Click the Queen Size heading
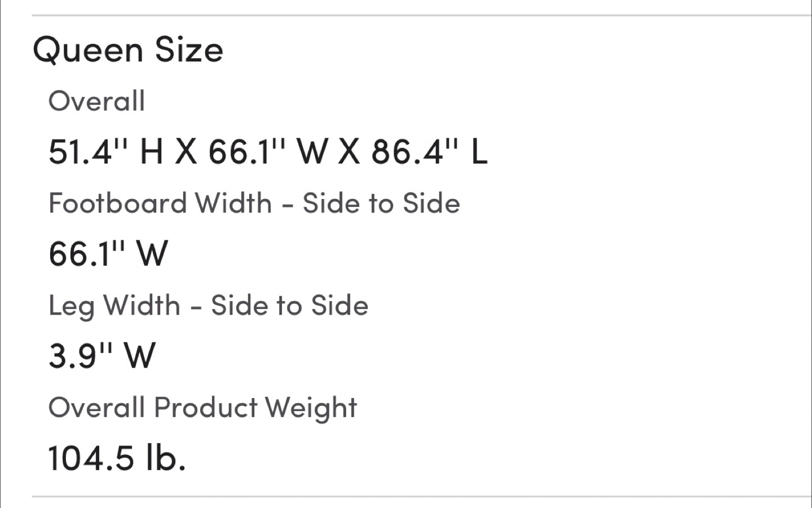The height and width of the screenshot is (508, 812). 129,50
